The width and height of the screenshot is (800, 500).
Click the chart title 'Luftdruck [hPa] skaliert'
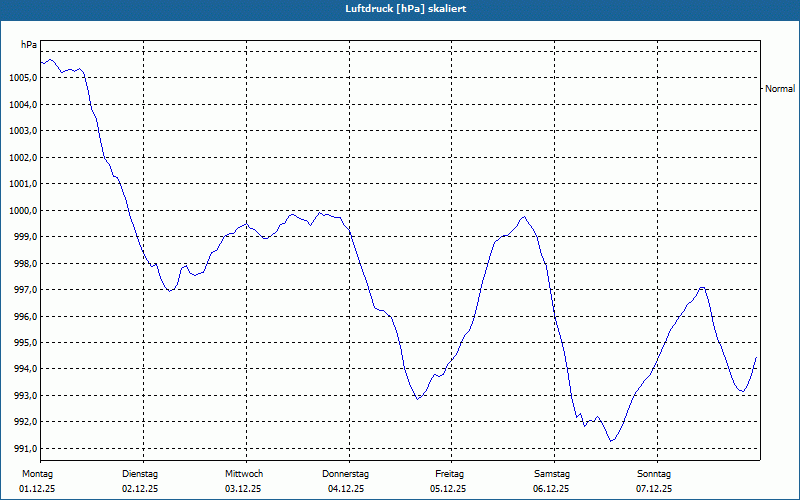click(x=406, y=9)
